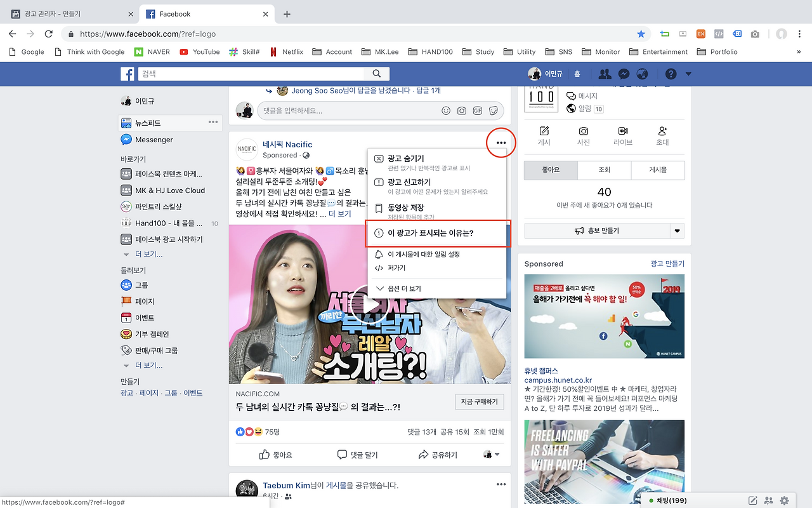Choose 퍼가기 from the post menu
This screenshot has width=812, height=508.
point(437,268)
